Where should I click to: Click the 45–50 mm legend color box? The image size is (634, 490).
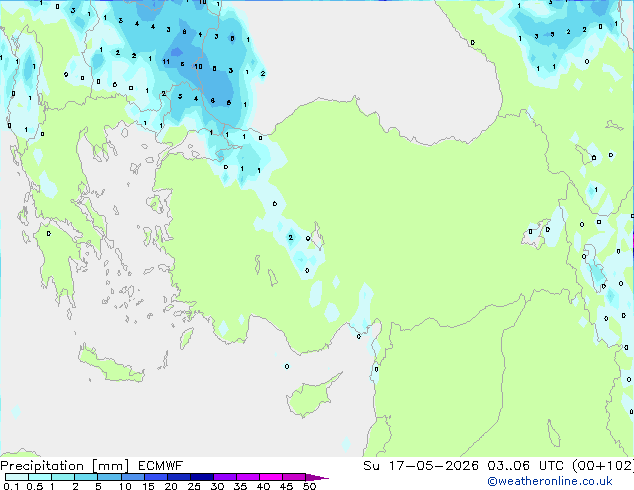(x=294, y=477)
